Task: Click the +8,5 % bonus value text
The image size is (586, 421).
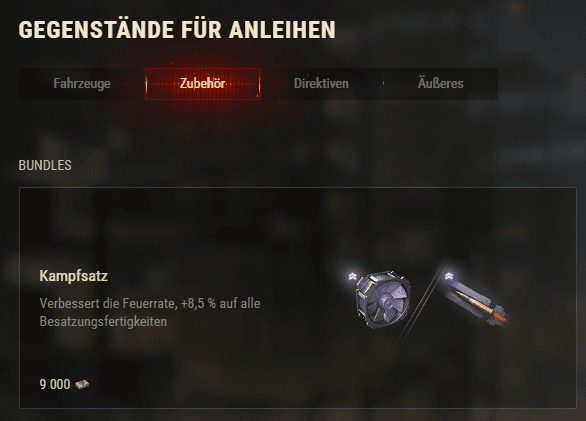Action: [198, 303]
